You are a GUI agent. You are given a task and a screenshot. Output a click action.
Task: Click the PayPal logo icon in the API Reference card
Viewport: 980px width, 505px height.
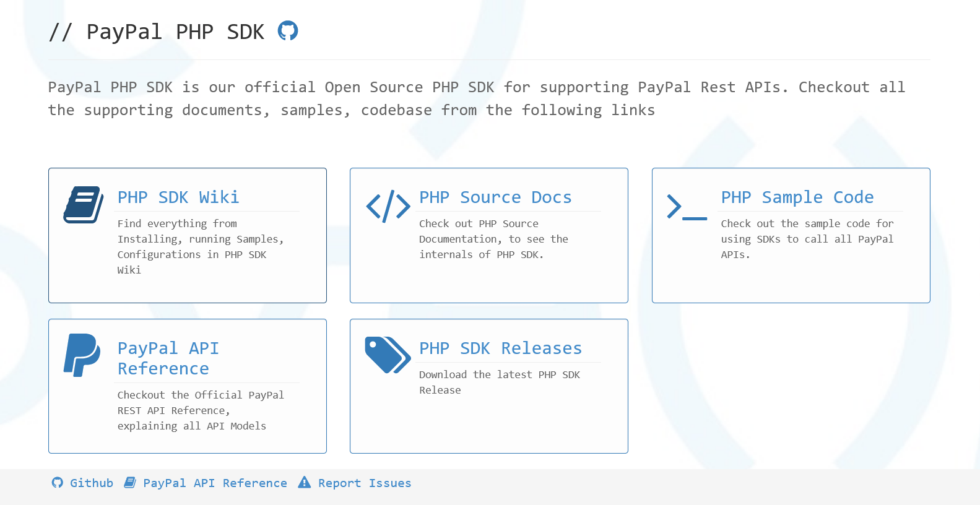tap(82, 355)
